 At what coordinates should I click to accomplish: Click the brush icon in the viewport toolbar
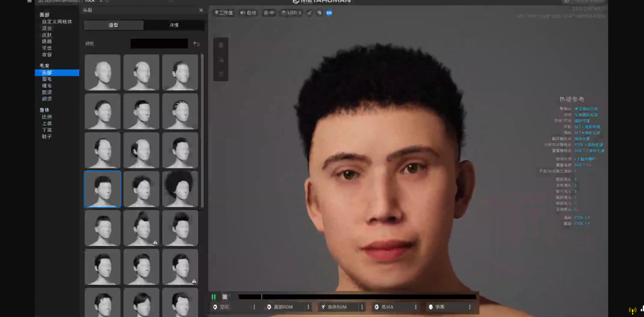309,13
